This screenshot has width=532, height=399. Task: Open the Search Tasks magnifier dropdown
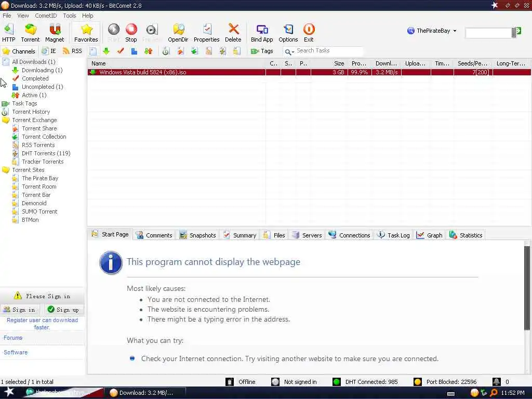point(289,51)
